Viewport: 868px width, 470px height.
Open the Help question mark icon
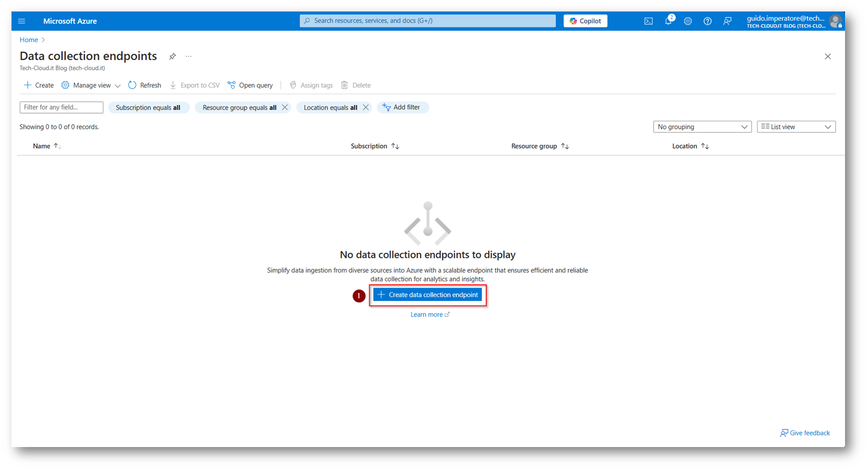[708, 21]
